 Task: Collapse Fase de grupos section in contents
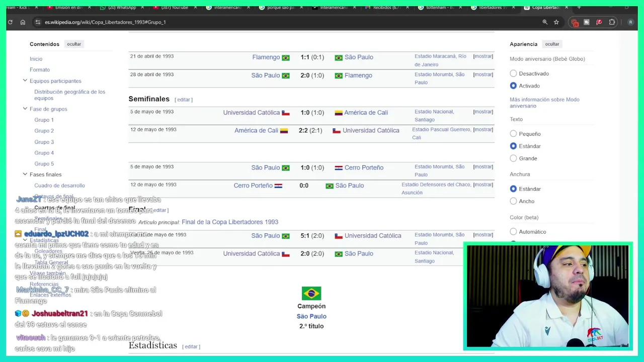[x=25, y=109]
